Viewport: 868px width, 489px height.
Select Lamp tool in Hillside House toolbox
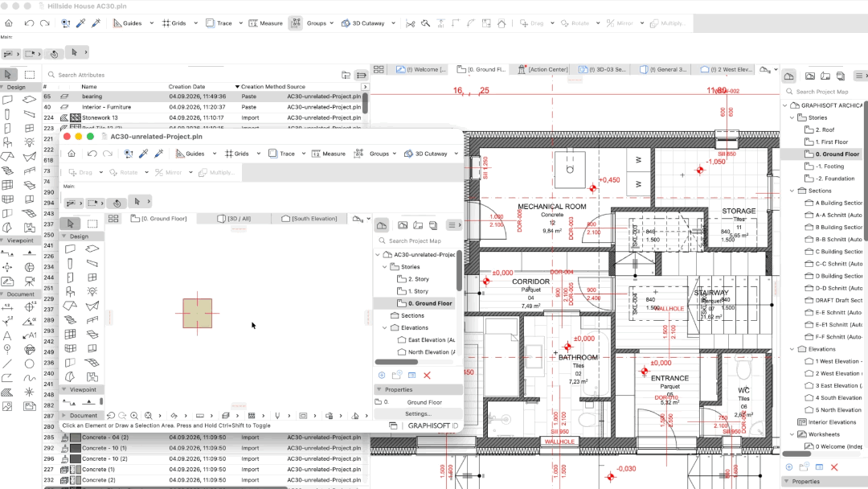coord(30,142)
